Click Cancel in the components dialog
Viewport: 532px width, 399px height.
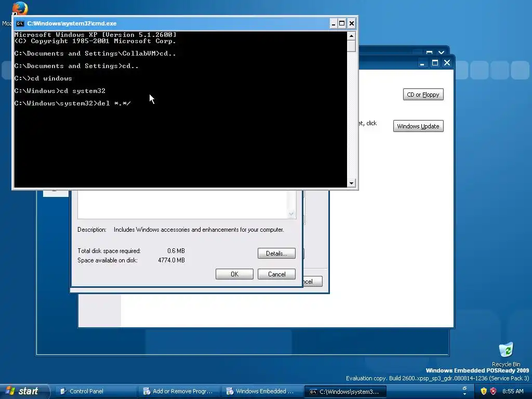pyautogui.click(x=276, y=274)
